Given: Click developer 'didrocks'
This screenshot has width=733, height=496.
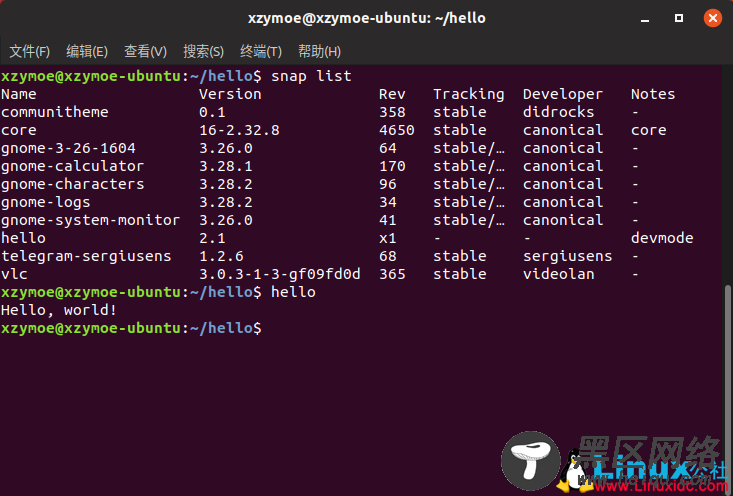Looking at the screenshot, I should (x=559, y=112).
